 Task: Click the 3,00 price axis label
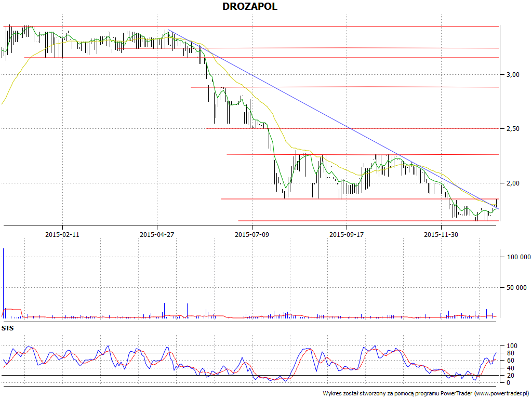(x=513, y=75)
